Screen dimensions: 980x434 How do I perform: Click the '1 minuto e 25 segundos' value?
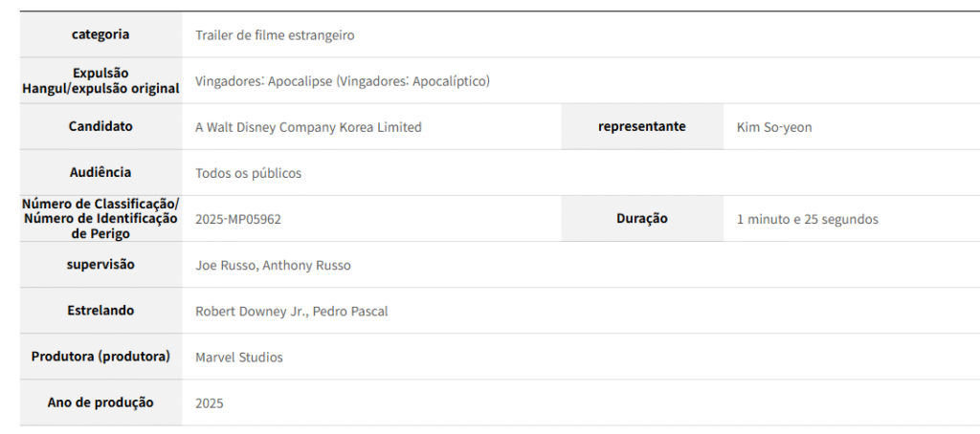pos(807,219)
